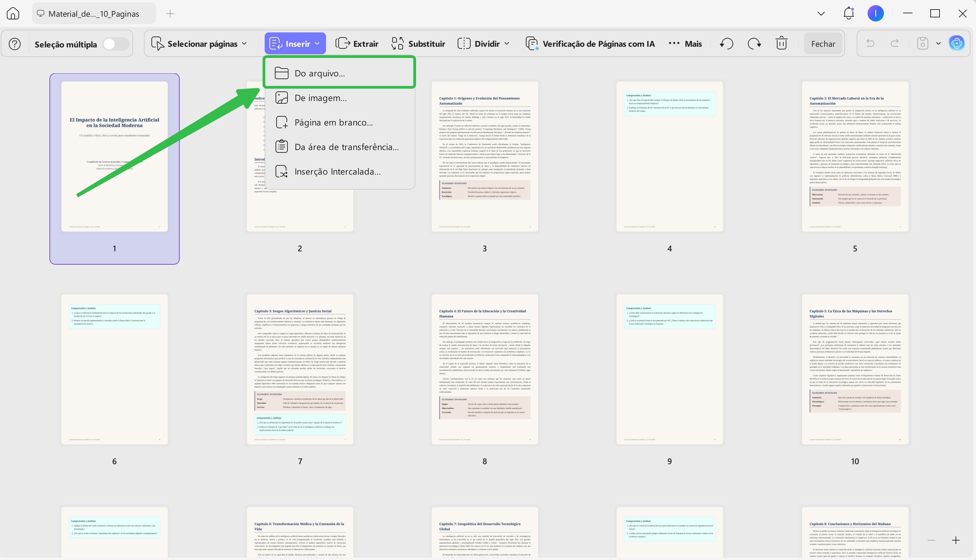Select page 8 thumbnail Capítulo 4
976x560 pixels.
coord(485,369)
